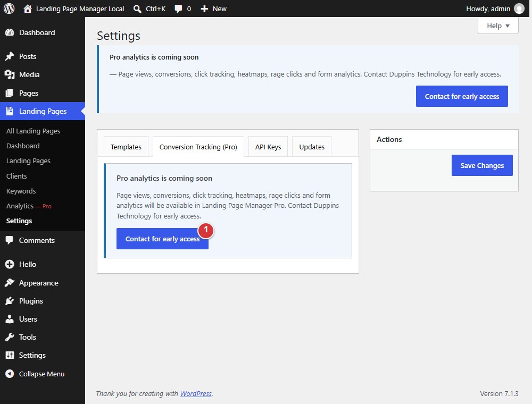Viewport: 532px width, 404px height.
Task: Click the Dashboard gauge icon
Action: pos(10,32)
